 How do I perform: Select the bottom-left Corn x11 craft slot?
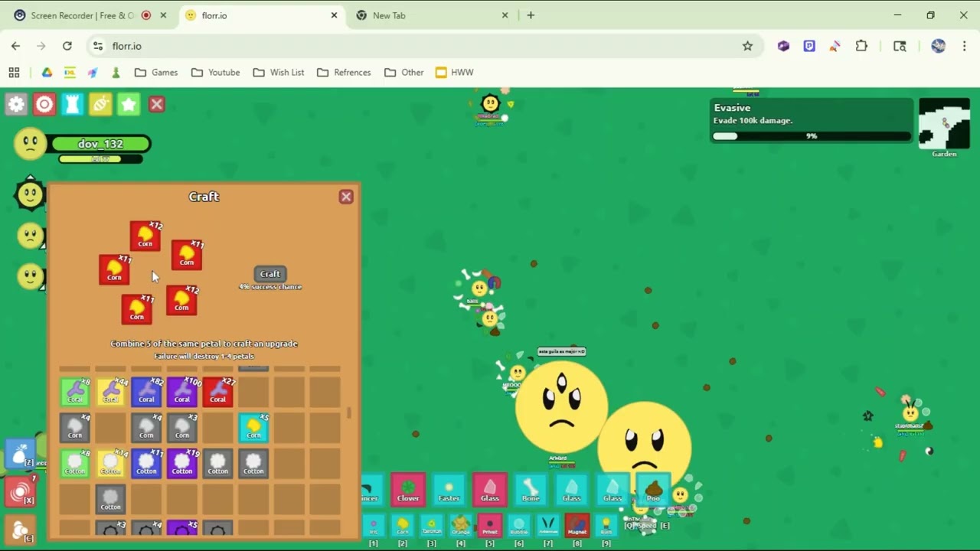click(137, 308)
